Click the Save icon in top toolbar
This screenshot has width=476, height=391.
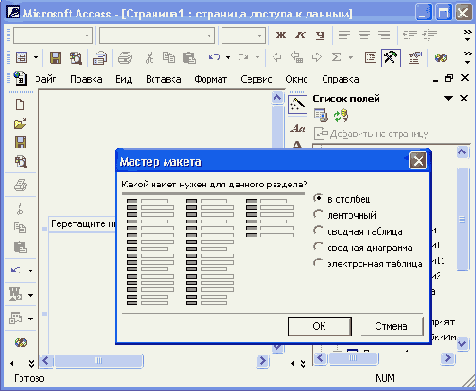(55, 58)
